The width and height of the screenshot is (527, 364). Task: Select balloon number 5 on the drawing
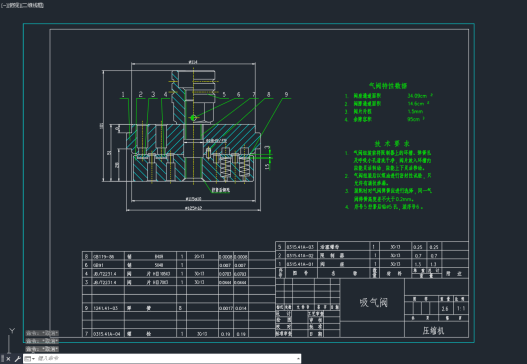click(x=224, y=95)
